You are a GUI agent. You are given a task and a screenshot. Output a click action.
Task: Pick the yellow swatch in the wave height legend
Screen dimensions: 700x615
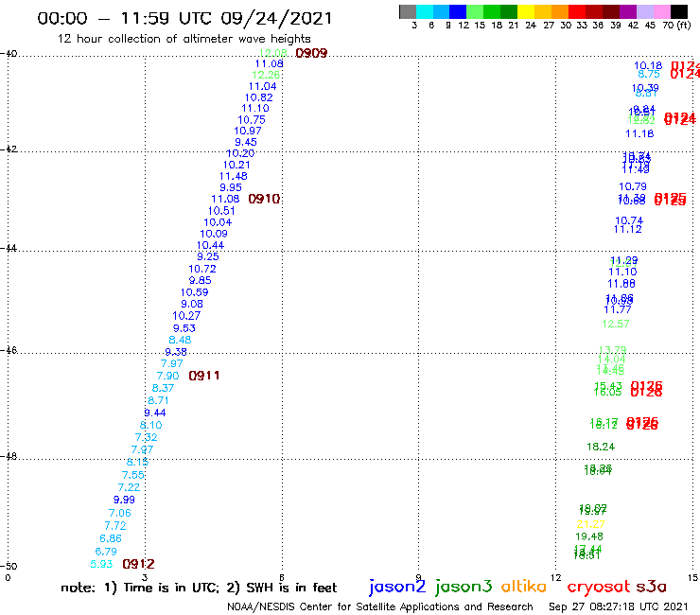[x=526, y=11]
